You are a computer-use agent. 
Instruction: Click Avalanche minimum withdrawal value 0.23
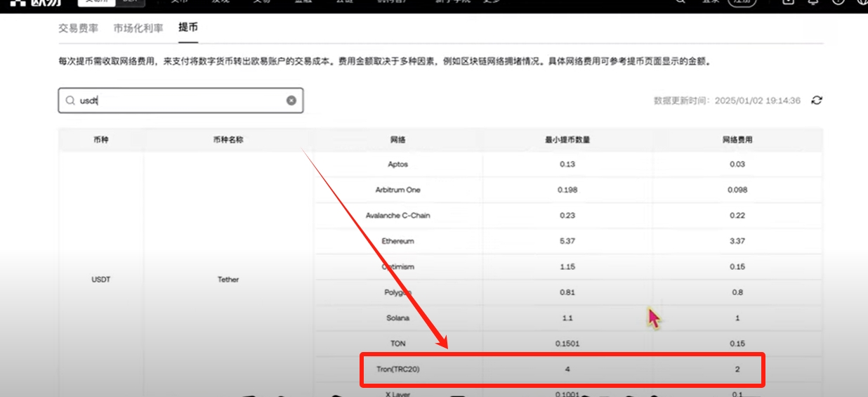pos(567,216)
